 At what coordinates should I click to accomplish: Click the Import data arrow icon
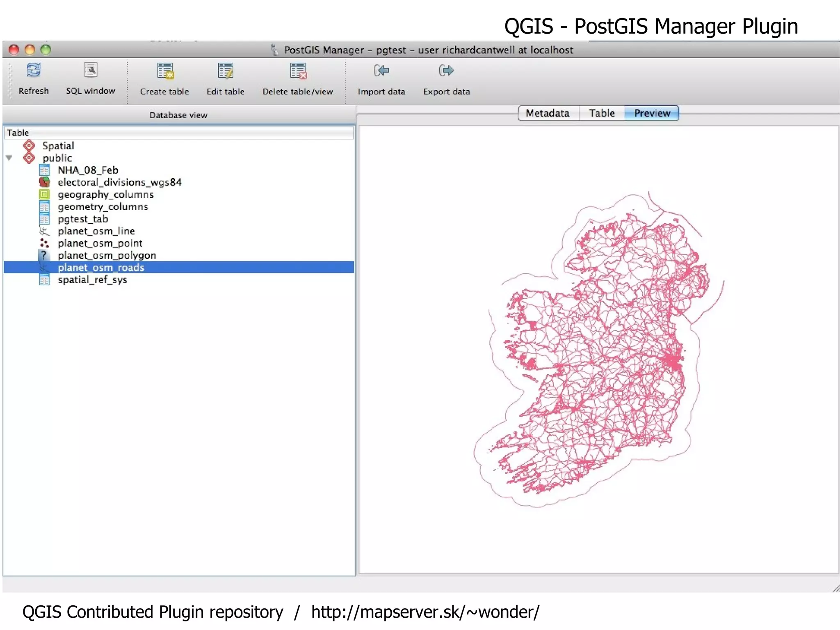coord(381,71)
